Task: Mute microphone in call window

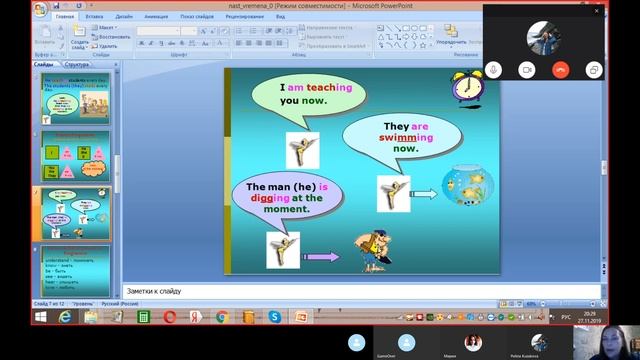Action: click(493, 70)
